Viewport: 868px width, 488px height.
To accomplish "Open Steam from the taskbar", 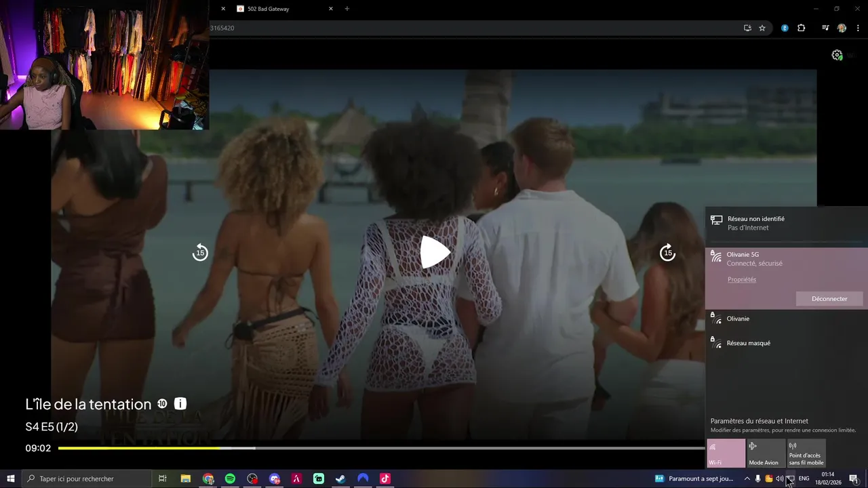I will (340, 479).
